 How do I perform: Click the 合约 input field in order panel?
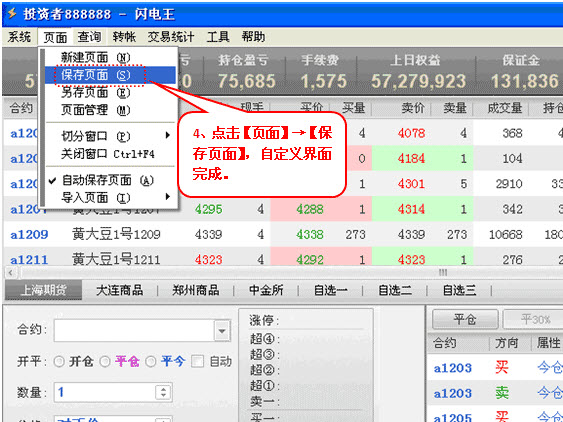(134, 330)
